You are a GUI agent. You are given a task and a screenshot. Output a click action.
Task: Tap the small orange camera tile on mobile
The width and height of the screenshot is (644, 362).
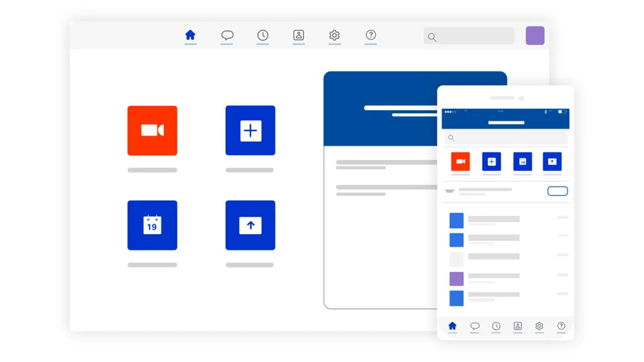tap(460, 162)
